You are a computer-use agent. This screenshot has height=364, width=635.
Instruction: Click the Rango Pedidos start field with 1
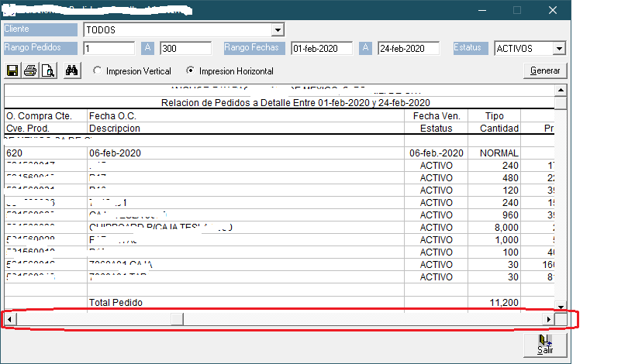click(109, 49)
